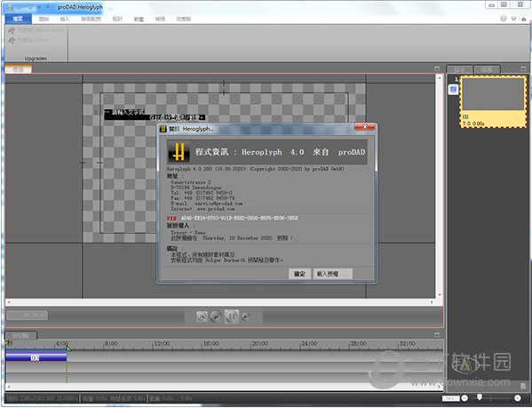This screenshot has width=532, height=408.
Task: Click the pause button in playback controls
Action: point(232,316)
